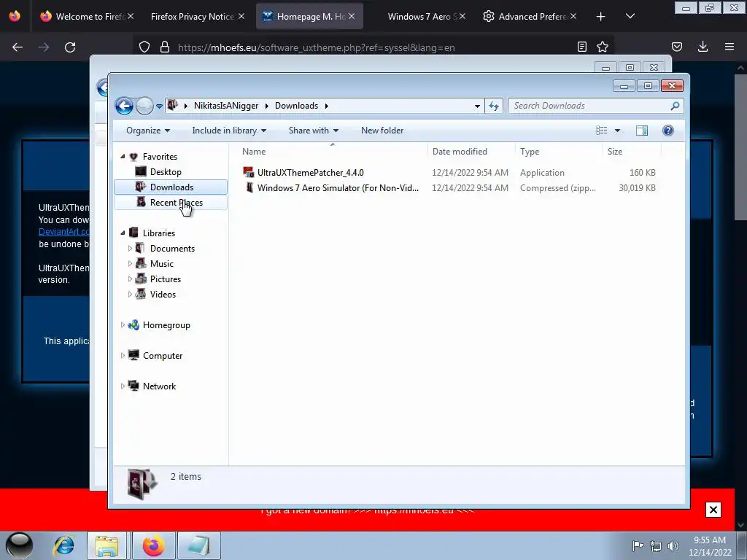747x560 pixels.
Task: Switch to Firefox on the taskbar
Action: coord(153,545)
